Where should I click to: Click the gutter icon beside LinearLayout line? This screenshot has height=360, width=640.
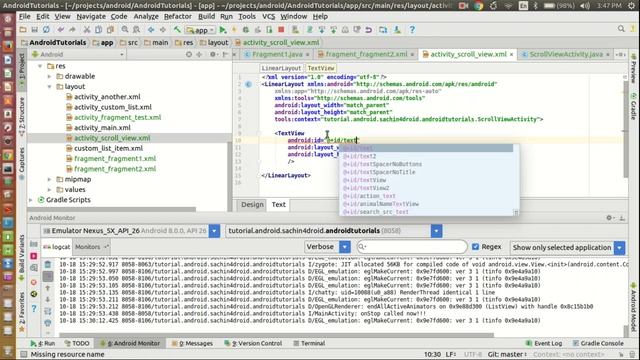click(248, 84)
